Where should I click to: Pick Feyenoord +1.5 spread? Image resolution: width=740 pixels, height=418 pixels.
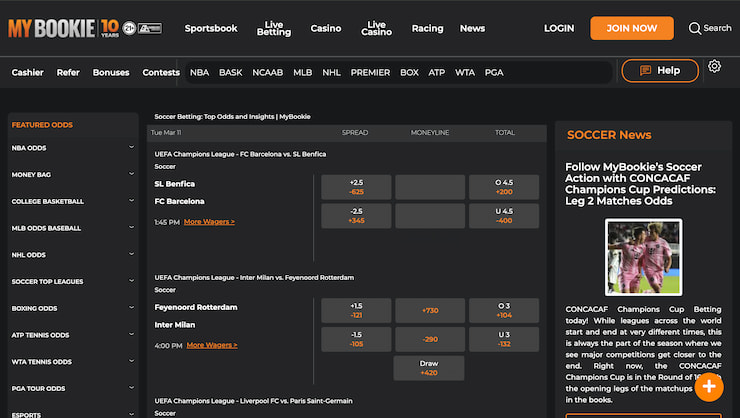(x=356, y=310)
